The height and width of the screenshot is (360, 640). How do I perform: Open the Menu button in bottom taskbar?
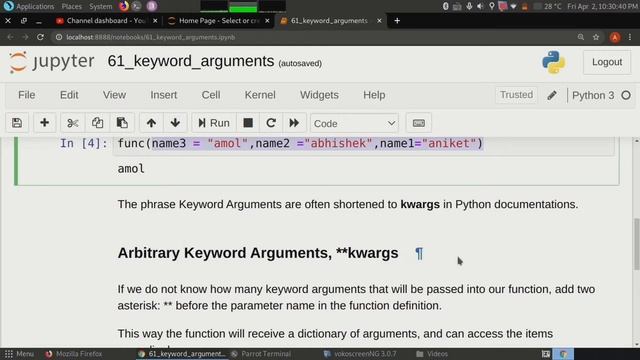19,354
